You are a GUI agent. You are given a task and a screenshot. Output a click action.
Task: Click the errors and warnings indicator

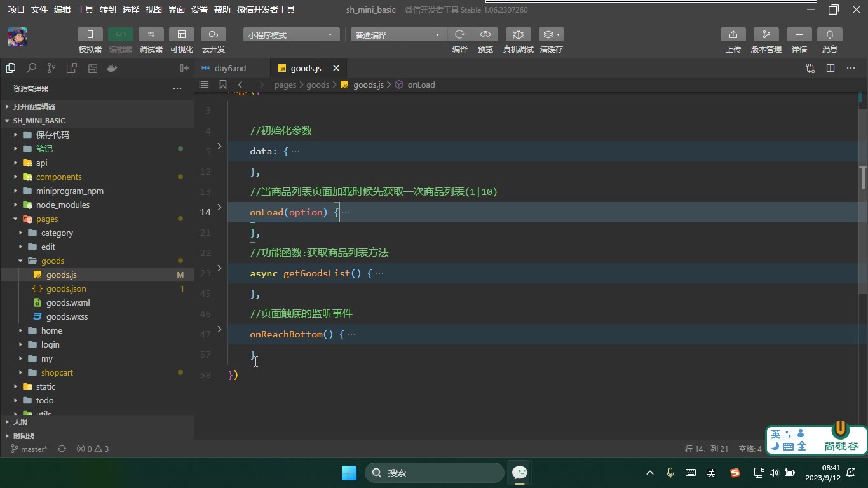[93, 449]
